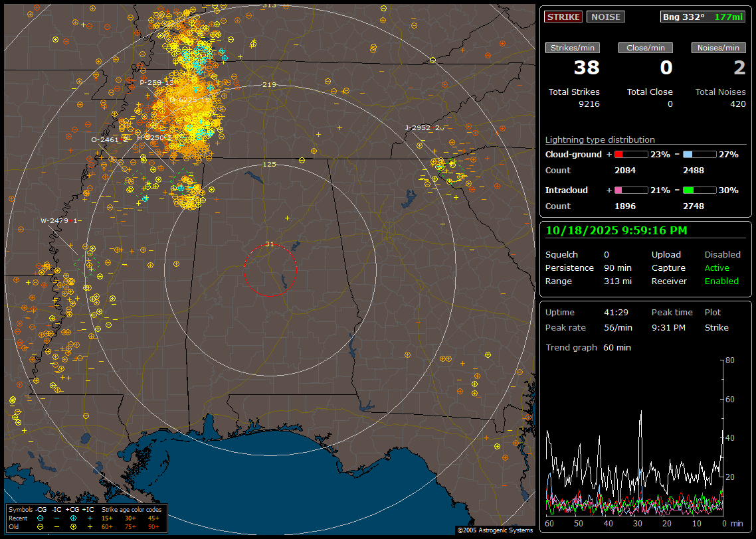Toggle the NOISE indicator button

605,17
